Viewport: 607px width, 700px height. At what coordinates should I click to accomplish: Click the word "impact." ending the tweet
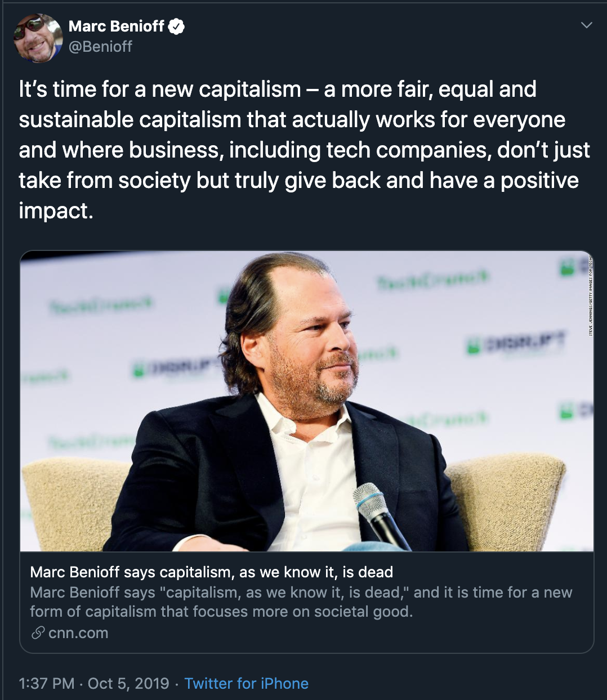(56, 210)
